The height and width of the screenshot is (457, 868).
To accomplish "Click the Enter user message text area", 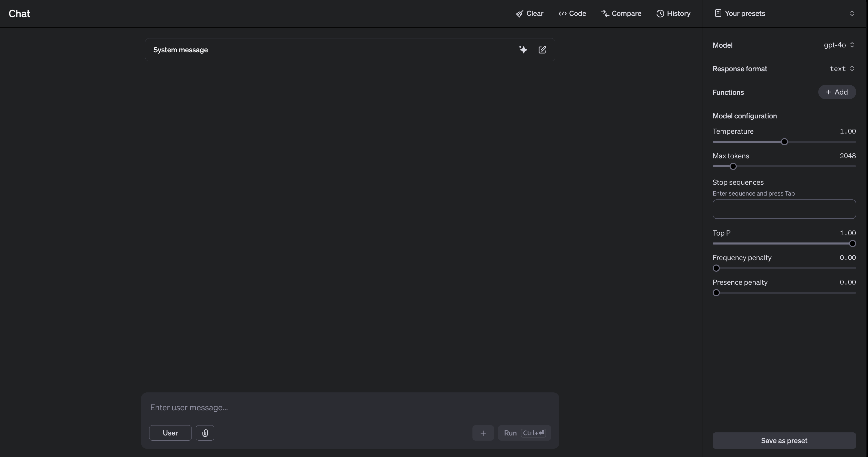I will tap(350, 408).
